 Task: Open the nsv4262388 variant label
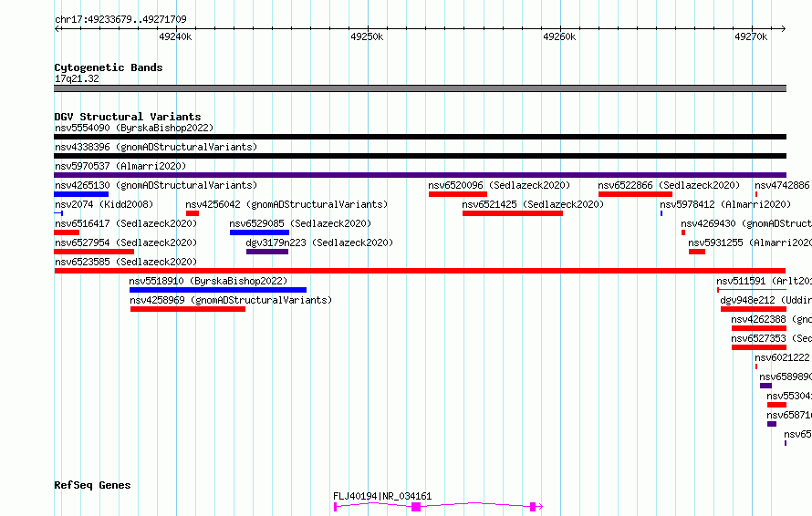[772, 319]
